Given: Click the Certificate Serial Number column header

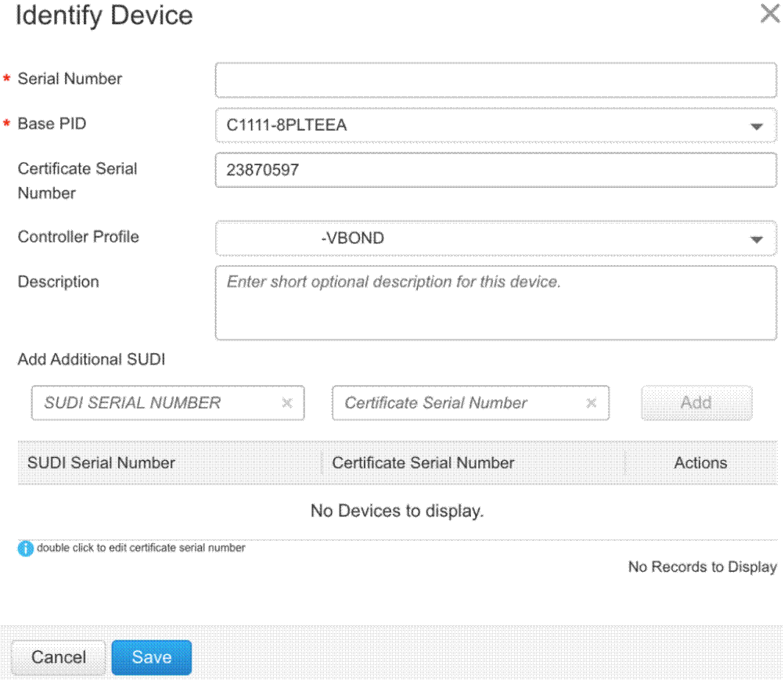Looking at the screenshot, I should [423, 463].
